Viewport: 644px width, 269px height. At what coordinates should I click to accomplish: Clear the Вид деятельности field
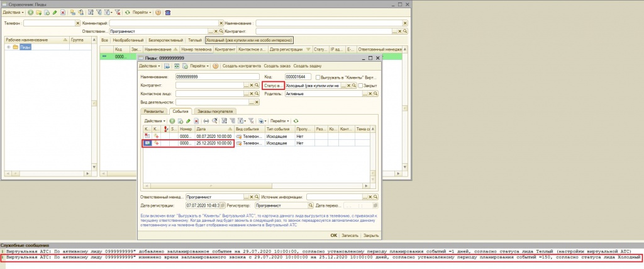257,102
